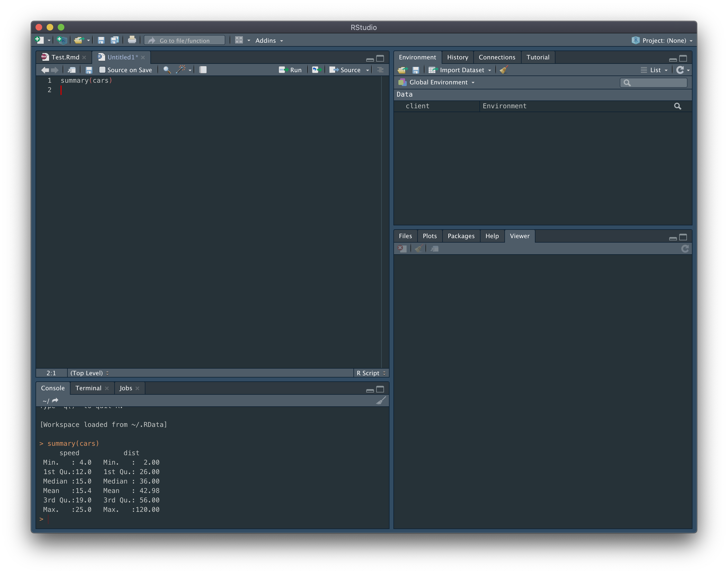Clear workspace objects with the broom icon

[504, 70]
